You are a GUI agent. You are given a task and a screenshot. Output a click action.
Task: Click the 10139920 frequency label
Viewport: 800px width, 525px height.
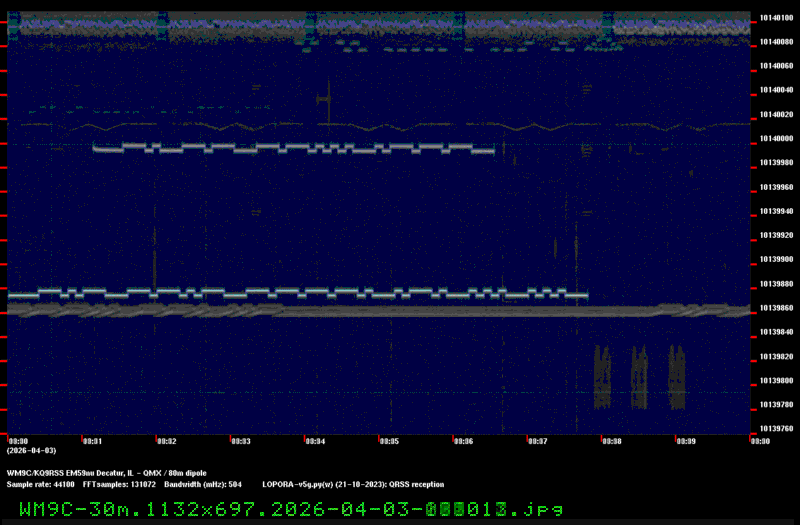776,235
